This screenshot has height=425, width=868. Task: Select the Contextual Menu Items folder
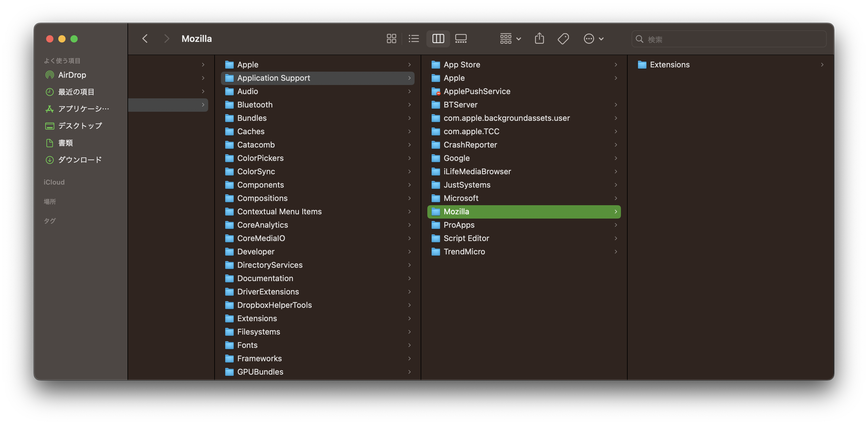click(317, 212)
